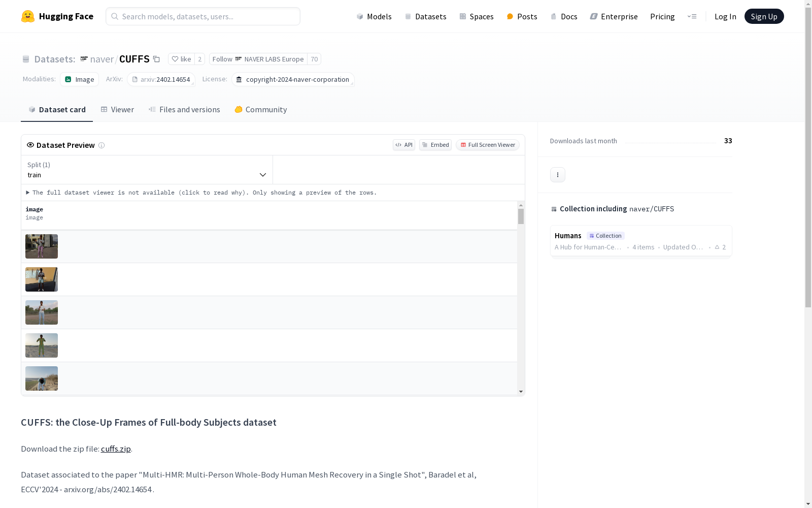This screenshot has width=812, height=508.
Task: Click the preview table scroll down arrow
Action: pos(521,392)
